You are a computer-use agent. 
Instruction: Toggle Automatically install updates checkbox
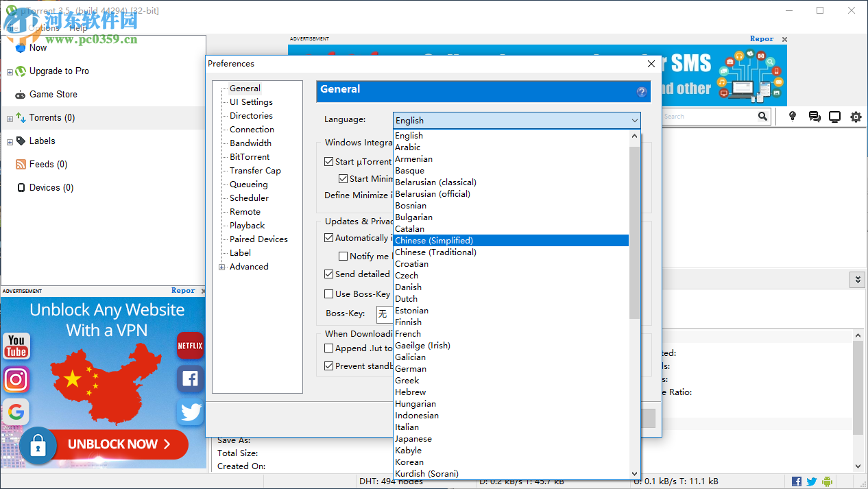[x=328, y=238]
